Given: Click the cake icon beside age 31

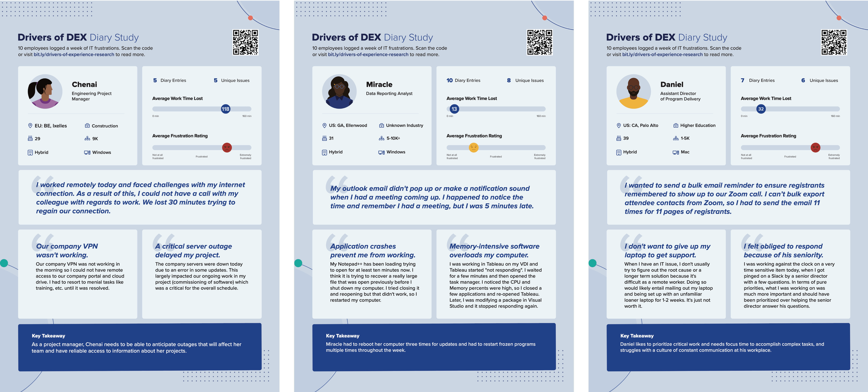Looking at the screenshot, I should tap(324, 138).
